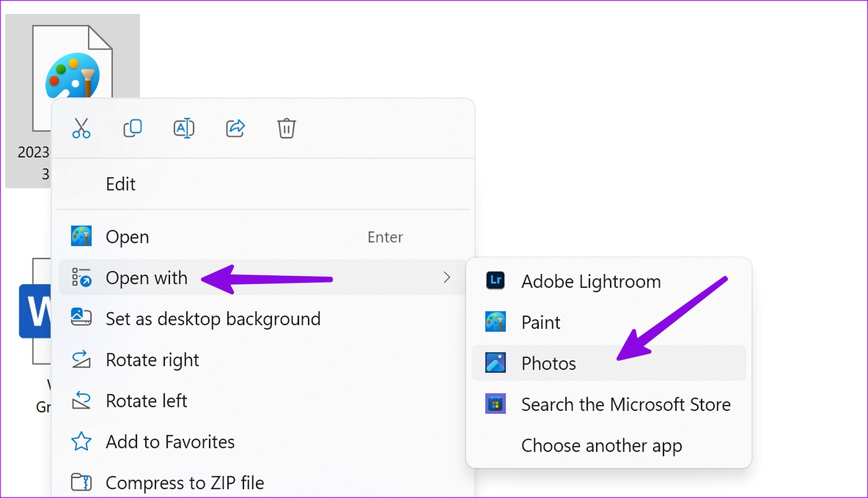
Task: Select Compress to ZIP file
Action: click(263, 483)
